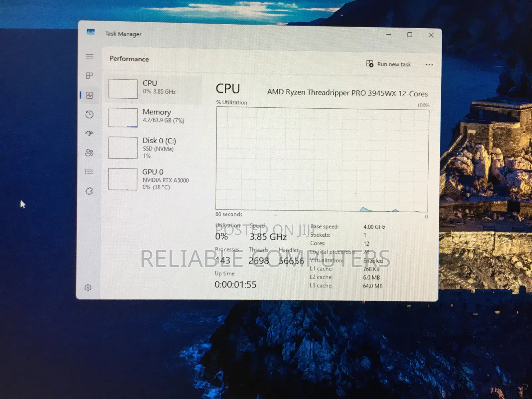Open Task Manager settings gear
This screenshot has height=399, width=532.
pyautogui.click(x=88, y=288)
